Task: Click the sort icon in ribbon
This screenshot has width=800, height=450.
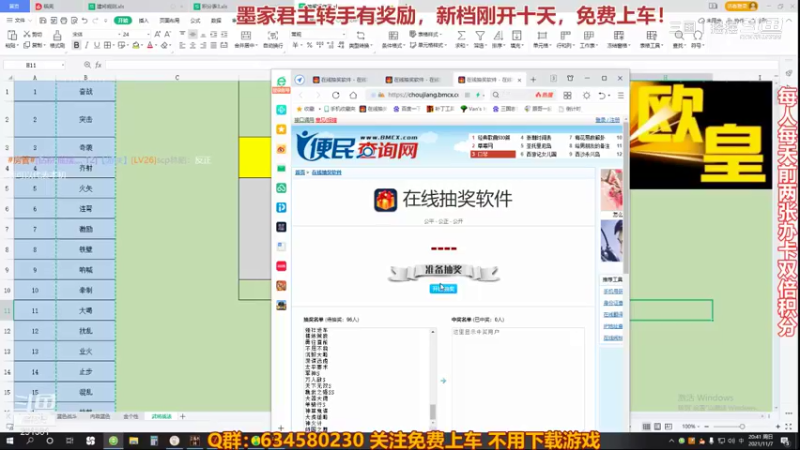Action: pyautogui.click(x=498, y=35)
